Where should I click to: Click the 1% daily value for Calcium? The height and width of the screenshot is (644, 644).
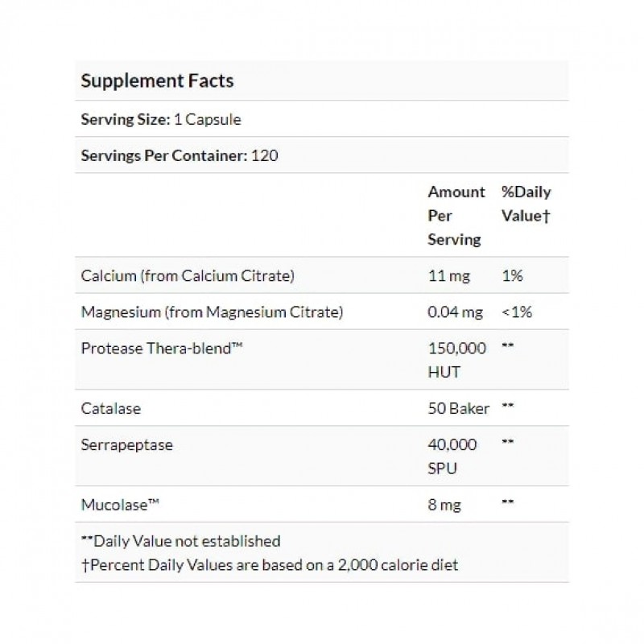click(512, 276)
